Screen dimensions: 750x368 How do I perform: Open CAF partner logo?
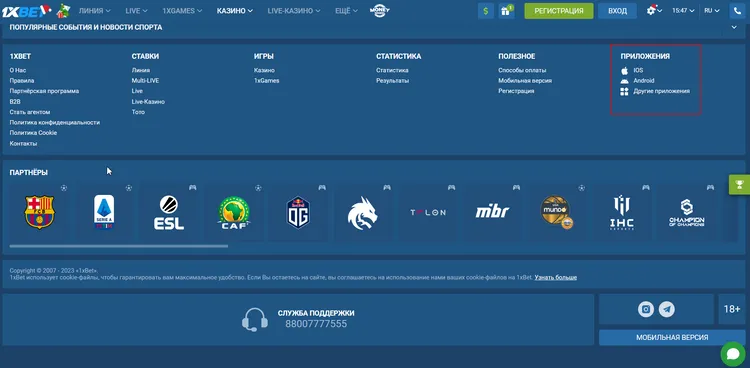(233, 212)
